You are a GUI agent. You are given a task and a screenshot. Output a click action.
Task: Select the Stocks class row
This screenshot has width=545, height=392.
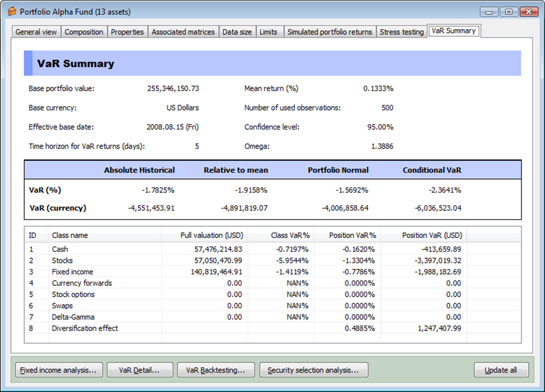(x=273, y=261)
